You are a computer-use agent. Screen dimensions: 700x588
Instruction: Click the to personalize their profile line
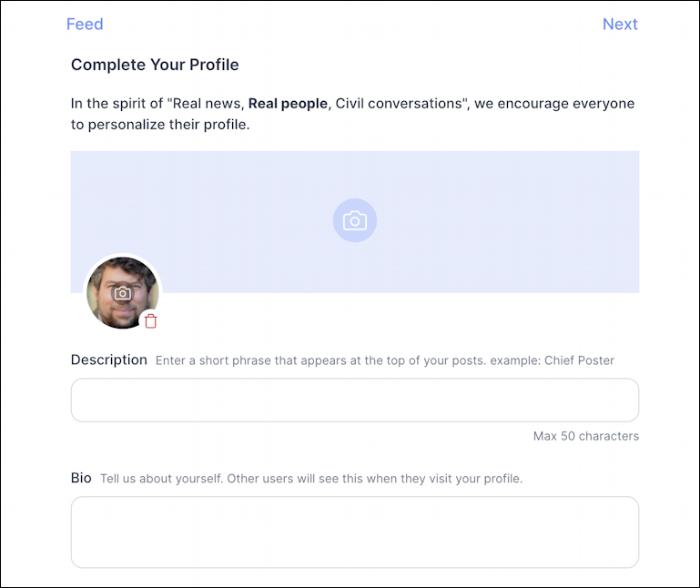(x=160, y=125)
